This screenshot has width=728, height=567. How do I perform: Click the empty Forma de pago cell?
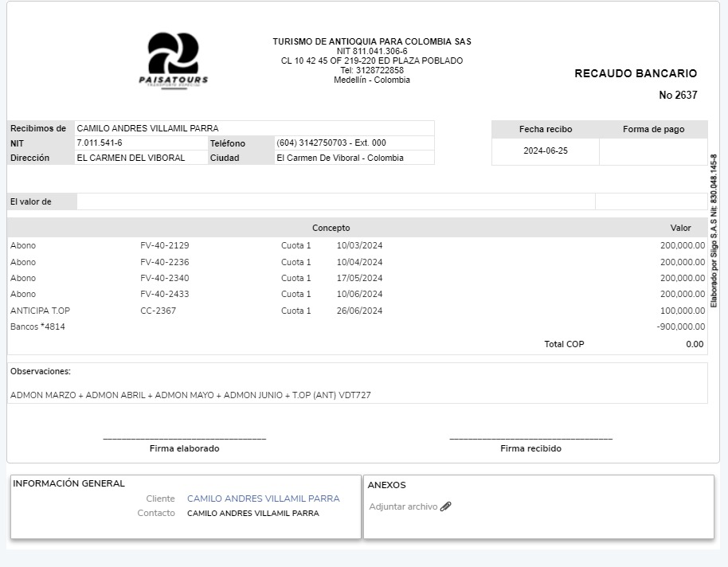[x=653, y=151]
